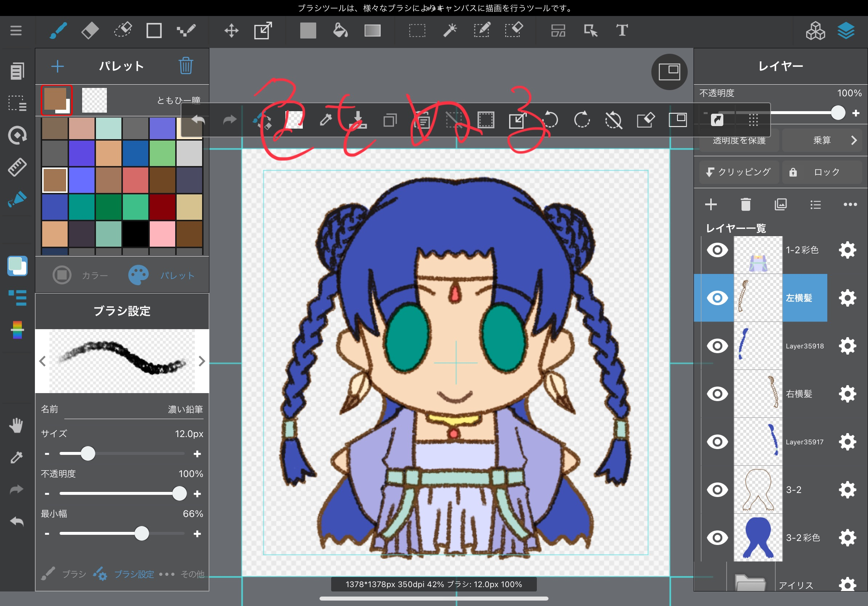This screenshot has height=606, width=868.
Task: Select the Gradient tool
Action: pos(372,30)
